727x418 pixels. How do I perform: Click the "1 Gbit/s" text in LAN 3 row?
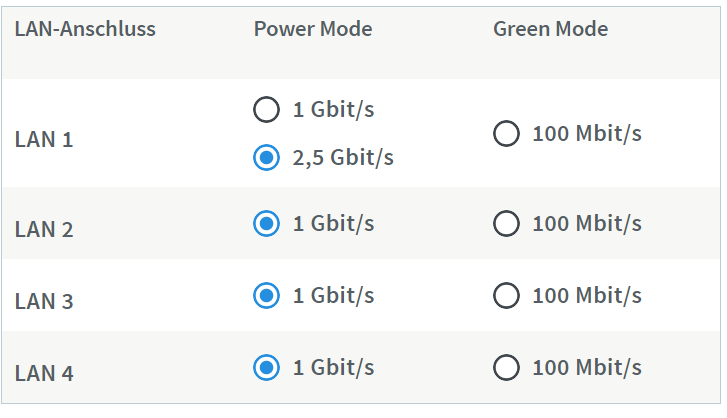(333, 295)
